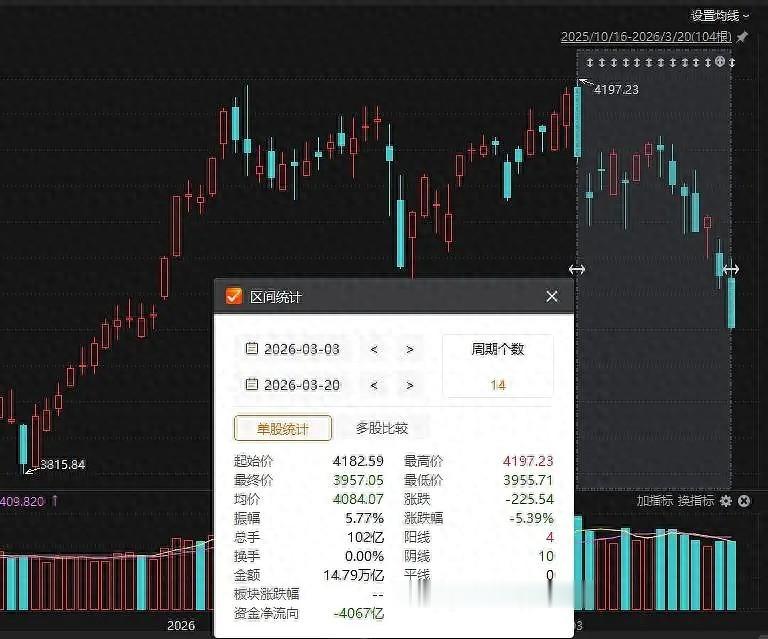Click the orange checkmark icon in 区间统计 title
Screen dimensions: 768x639
[234, 296]
